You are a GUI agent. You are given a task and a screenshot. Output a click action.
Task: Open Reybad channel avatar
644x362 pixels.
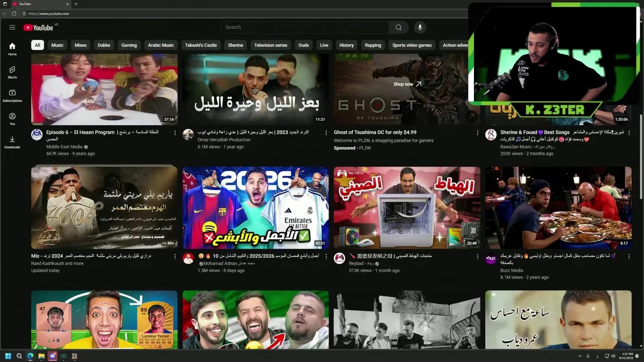tap(340, 258)
